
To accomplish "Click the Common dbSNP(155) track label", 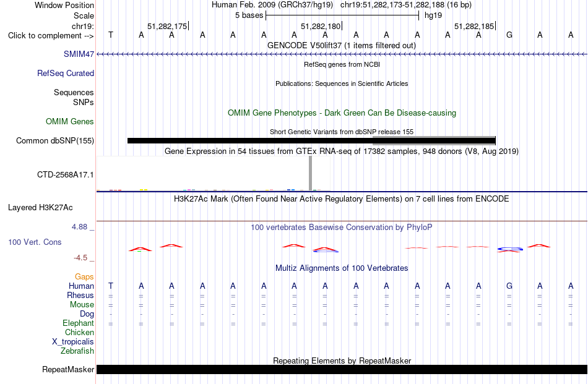I will [x=55, y=140].
